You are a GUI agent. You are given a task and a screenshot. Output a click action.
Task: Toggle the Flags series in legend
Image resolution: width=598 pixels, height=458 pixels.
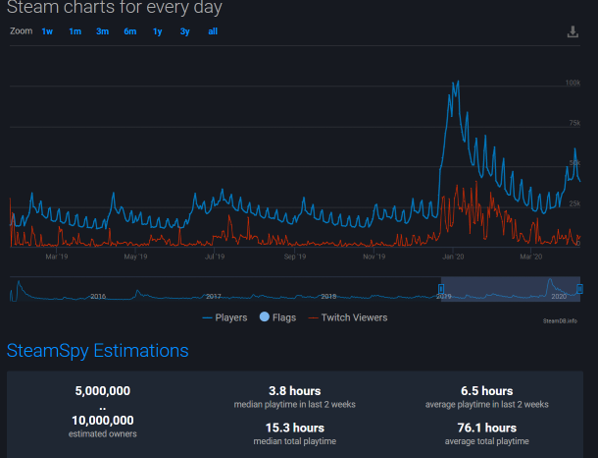278,317
